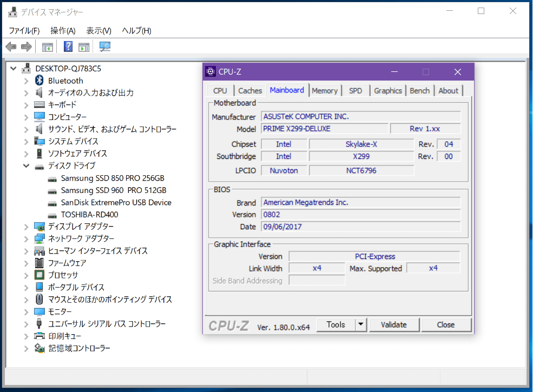Screen dimensions: 533x392
Task: Click the DESKTOP-QJ783C5 computer icon
Action: 27,68
